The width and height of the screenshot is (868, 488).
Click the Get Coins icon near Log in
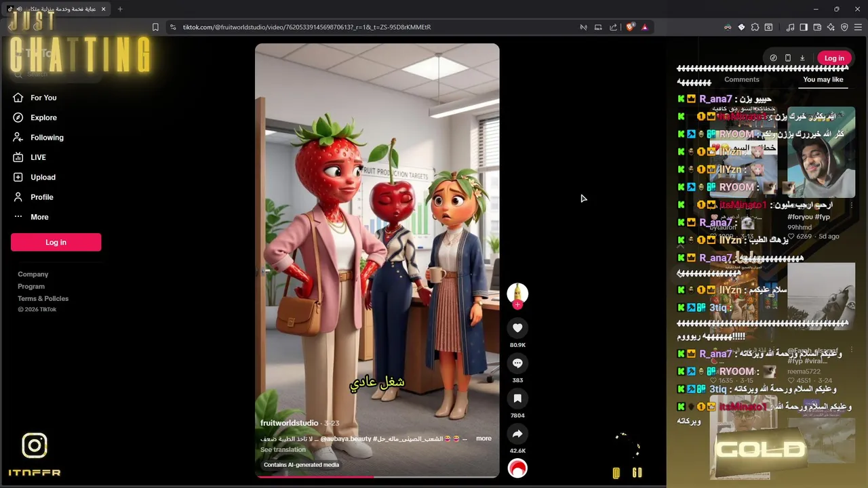(774, 58)
